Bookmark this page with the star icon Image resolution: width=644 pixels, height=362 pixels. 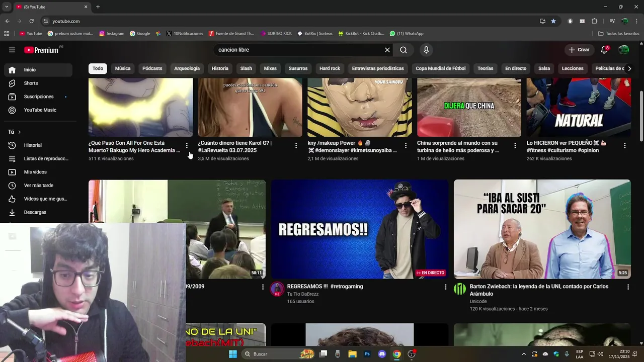click(553, 21)
